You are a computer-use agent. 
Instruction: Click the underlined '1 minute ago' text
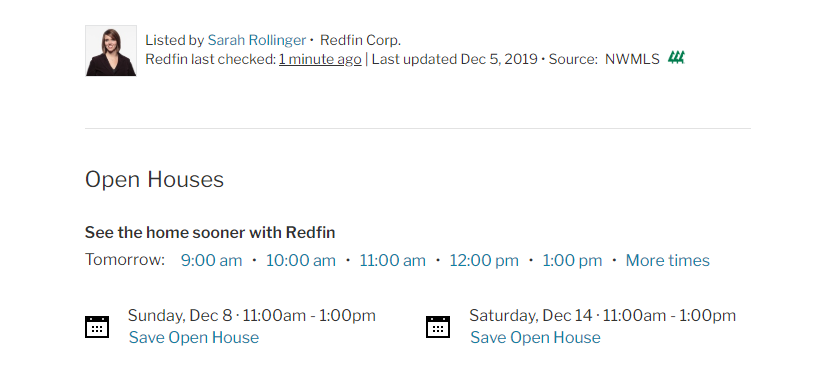320,59
